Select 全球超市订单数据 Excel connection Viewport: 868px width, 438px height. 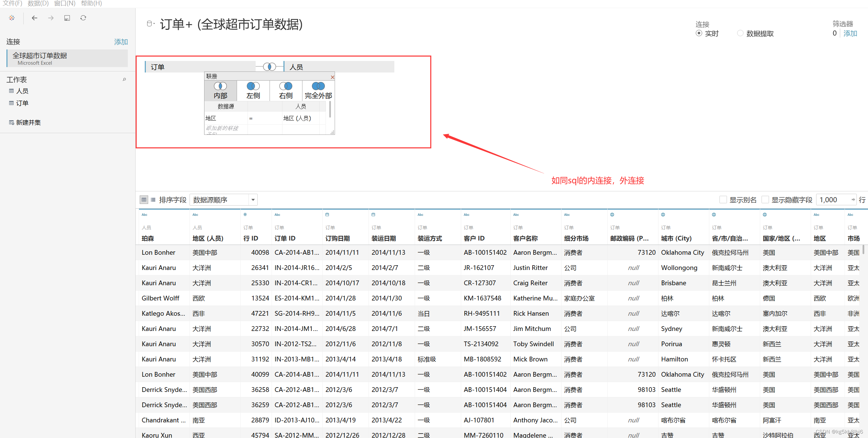click(67, 58)
